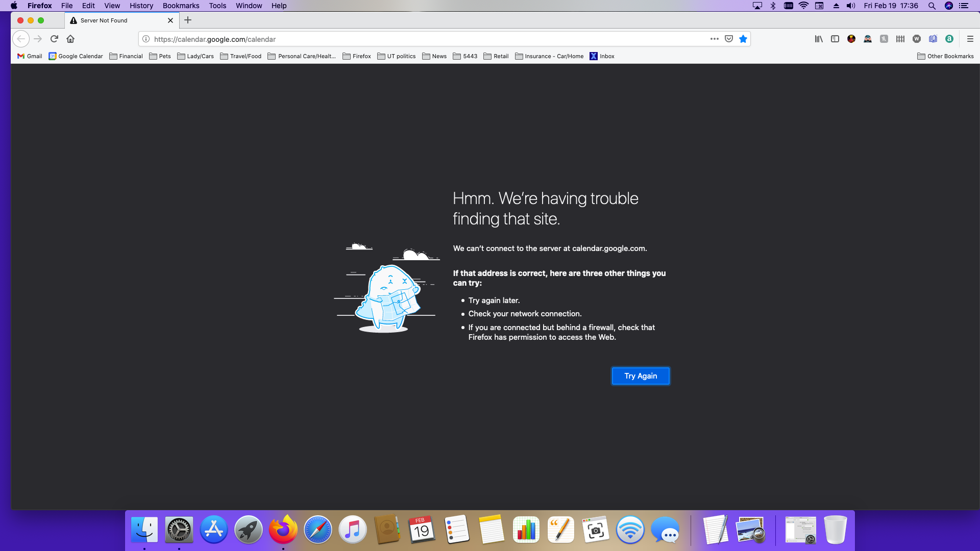
Task: Click the Try Again button
Action: [x=641, y=376]
